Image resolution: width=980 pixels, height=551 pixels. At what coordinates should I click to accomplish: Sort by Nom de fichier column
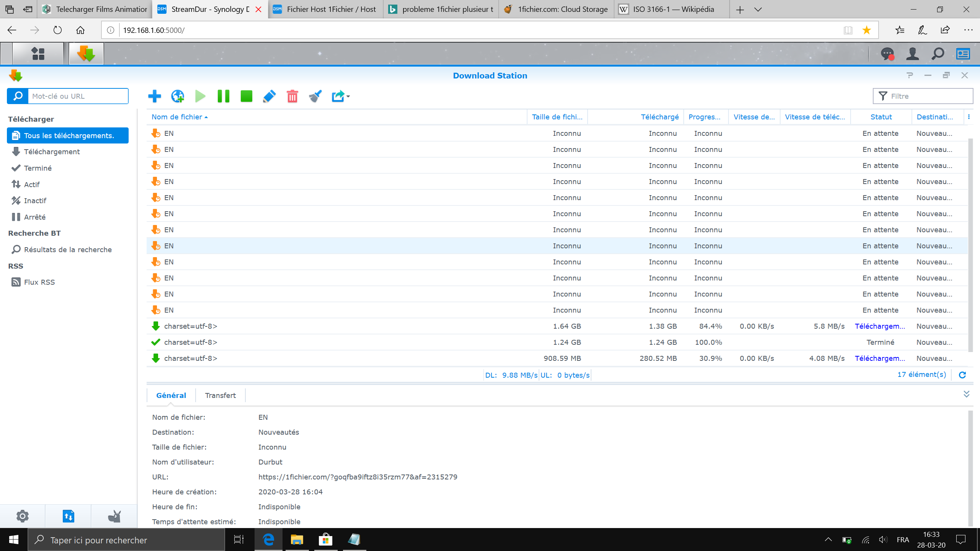[x=177, y=117]
